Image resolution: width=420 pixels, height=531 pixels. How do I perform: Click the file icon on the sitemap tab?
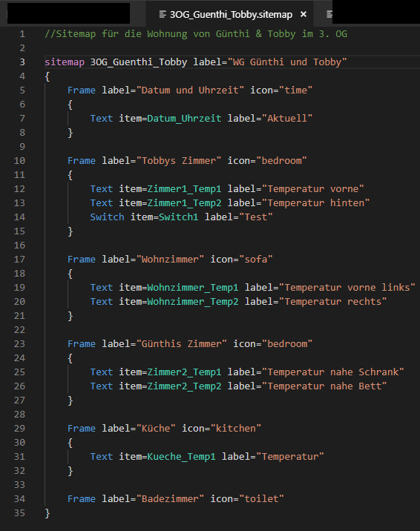click(x=163, y=14)
